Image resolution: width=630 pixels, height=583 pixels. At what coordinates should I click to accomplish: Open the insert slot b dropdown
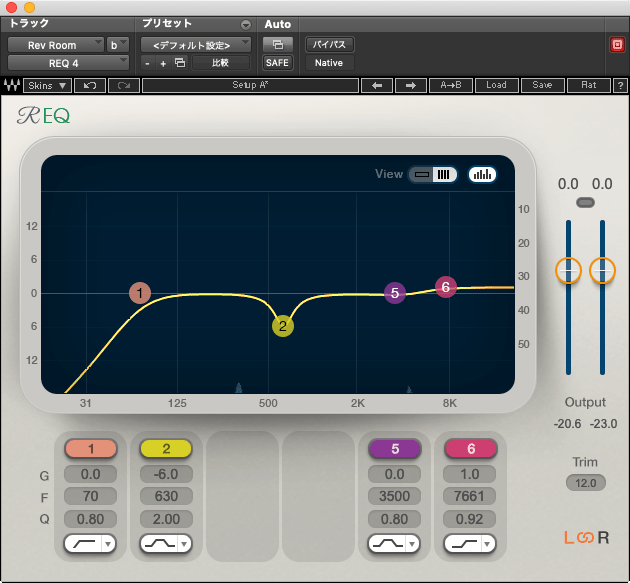coord(118,45)
